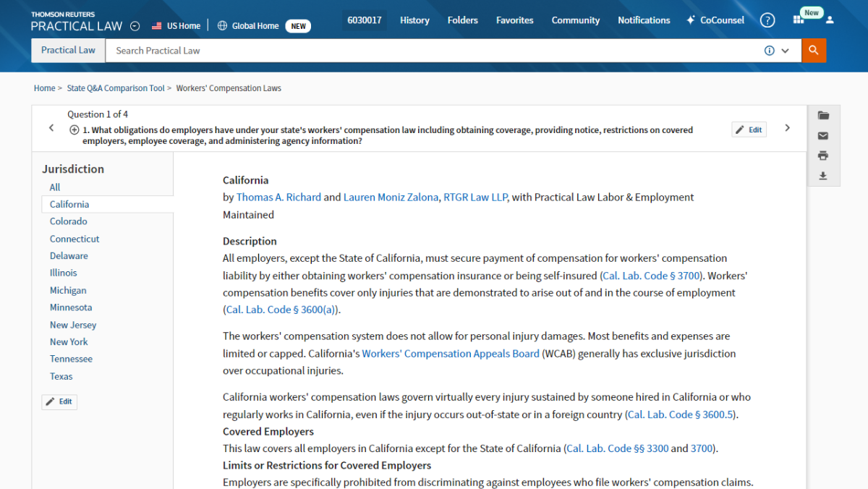
Task: Email this document via envelope icon
Action: pos(823,136)
